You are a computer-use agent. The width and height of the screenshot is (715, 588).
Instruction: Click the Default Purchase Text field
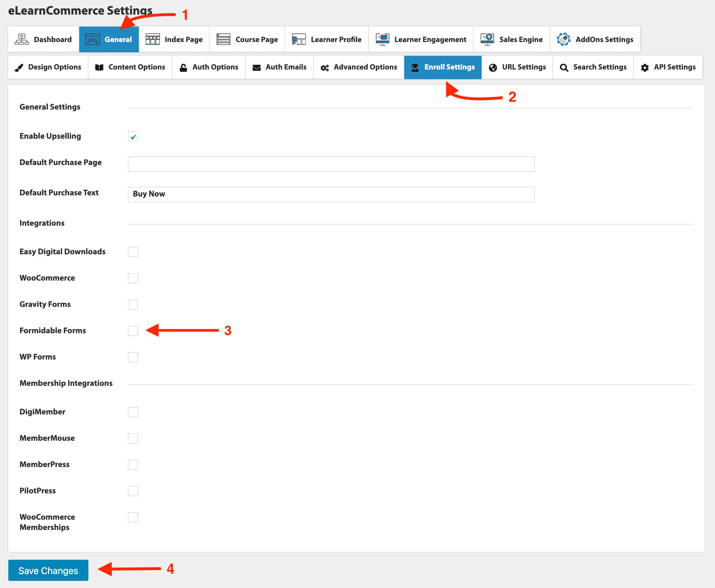point(331,194)
